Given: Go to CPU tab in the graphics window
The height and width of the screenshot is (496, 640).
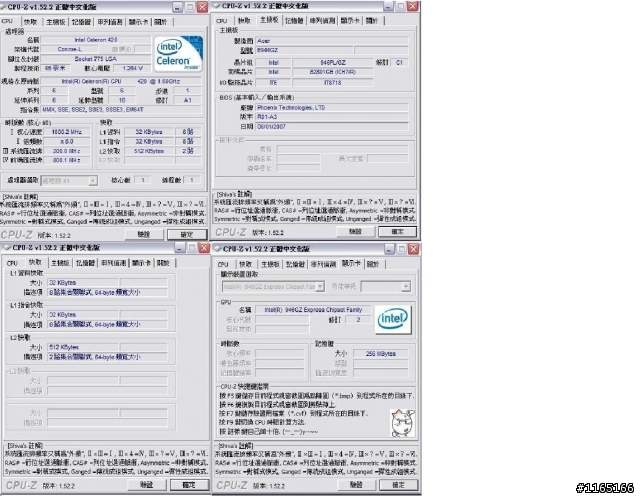Looking at the screenshot, I should 223,265.
